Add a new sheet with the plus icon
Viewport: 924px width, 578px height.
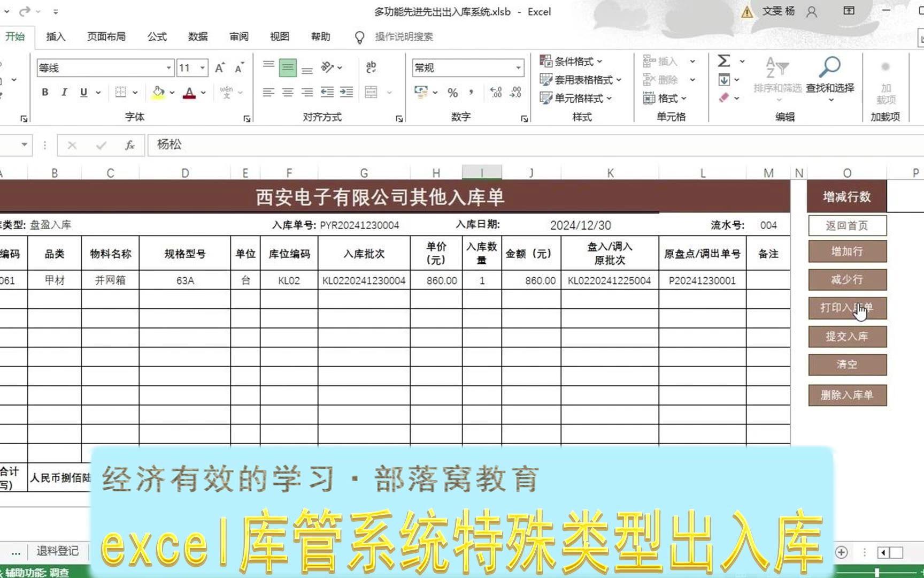point(842,552)
